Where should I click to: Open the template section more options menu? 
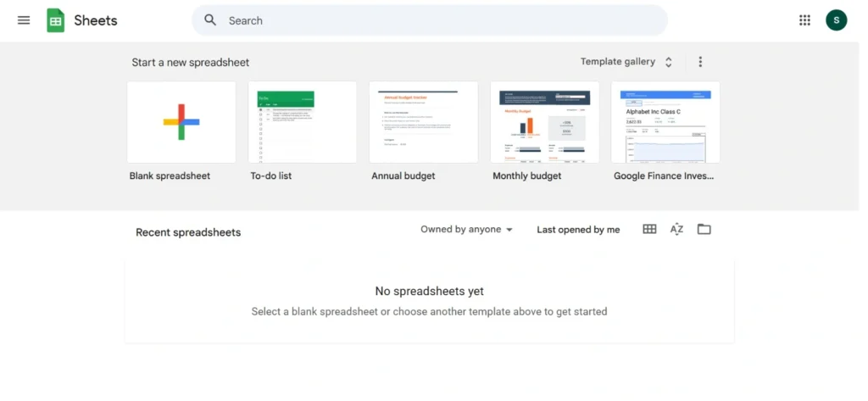pyautogui.click(x=700, y=62)
